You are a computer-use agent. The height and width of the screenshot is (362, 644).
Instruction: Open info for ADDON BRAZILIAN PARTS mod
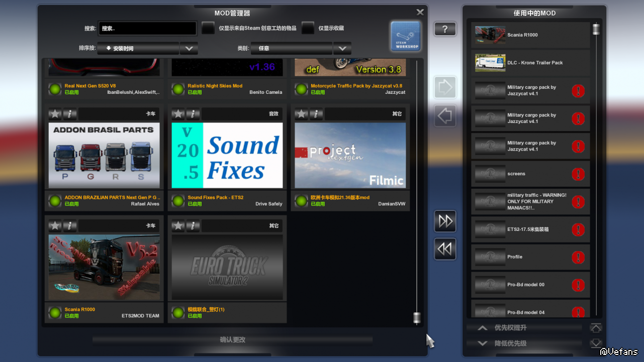coord(70,114)
